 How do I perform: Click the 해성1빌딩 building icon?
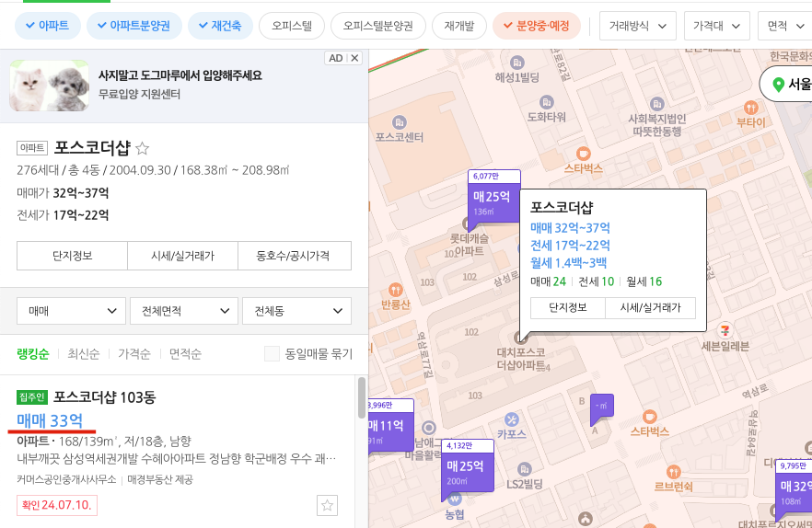[x=516, y=63]
